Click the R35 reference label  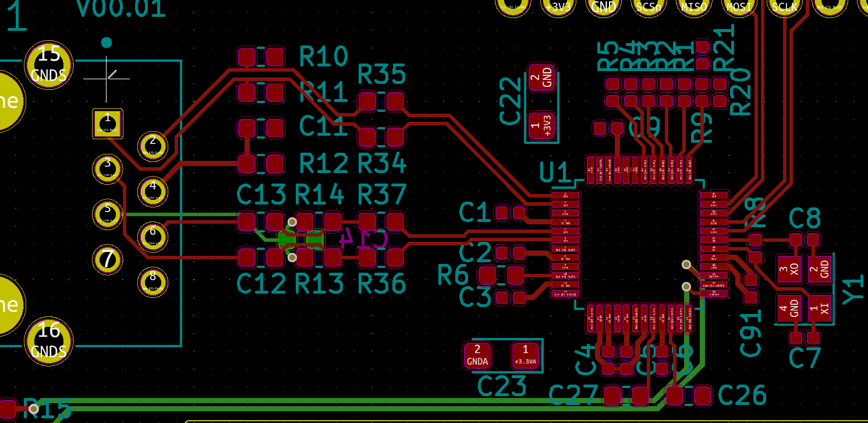[x=382, y=75]
